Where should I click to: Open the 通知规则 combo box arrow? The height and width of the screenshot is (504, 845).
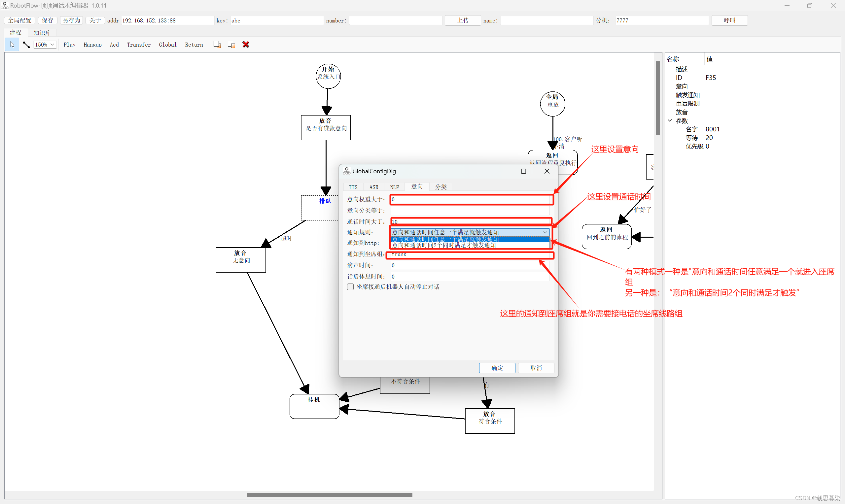tap(545, 232)
